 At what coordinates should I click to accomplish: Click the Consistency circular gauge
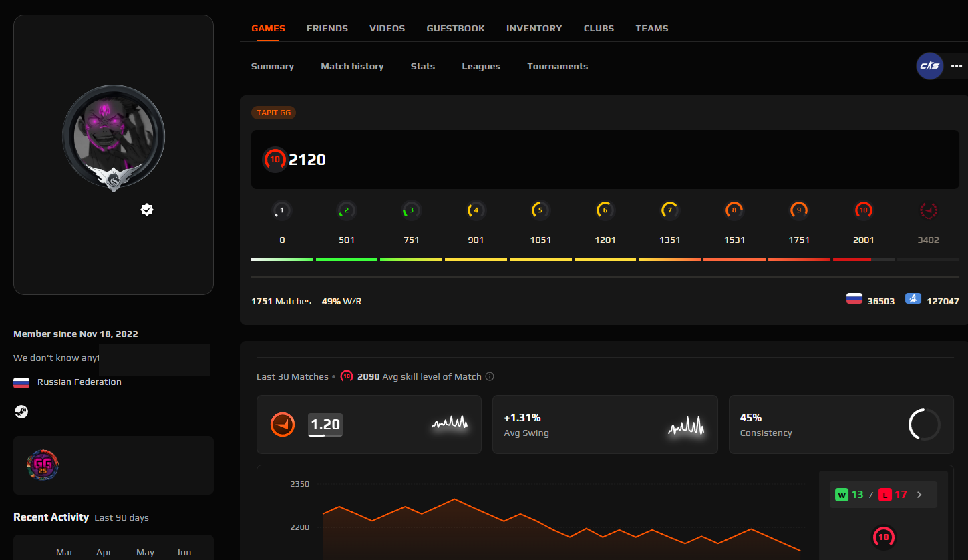point(925,425)
